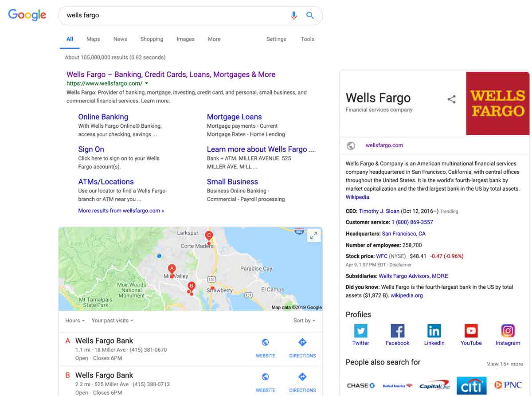Click the globe icon next to wellsfargo.com
The height and width of the screenshot is (396, 532).
pyautogui.click(x=351, y=145)
